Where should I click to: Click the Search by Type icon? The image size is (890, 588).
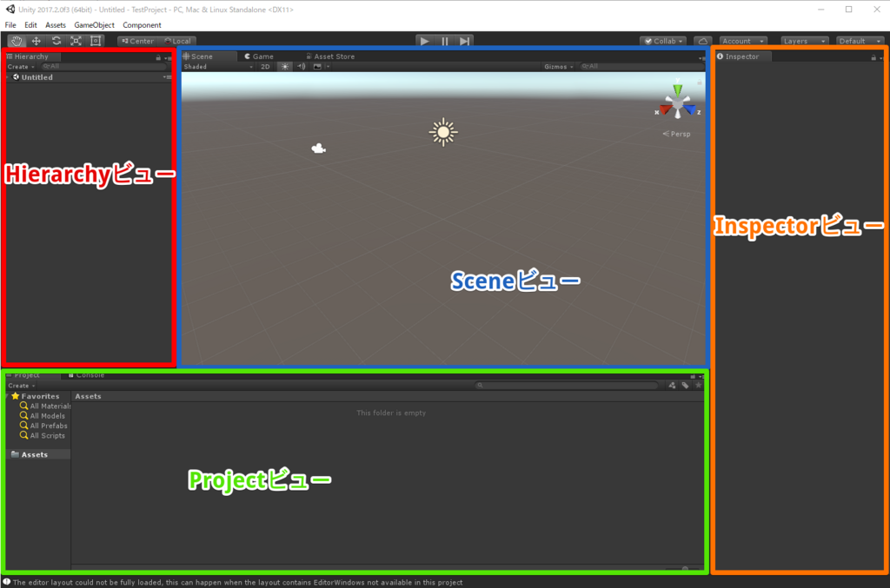click(672, 386)
